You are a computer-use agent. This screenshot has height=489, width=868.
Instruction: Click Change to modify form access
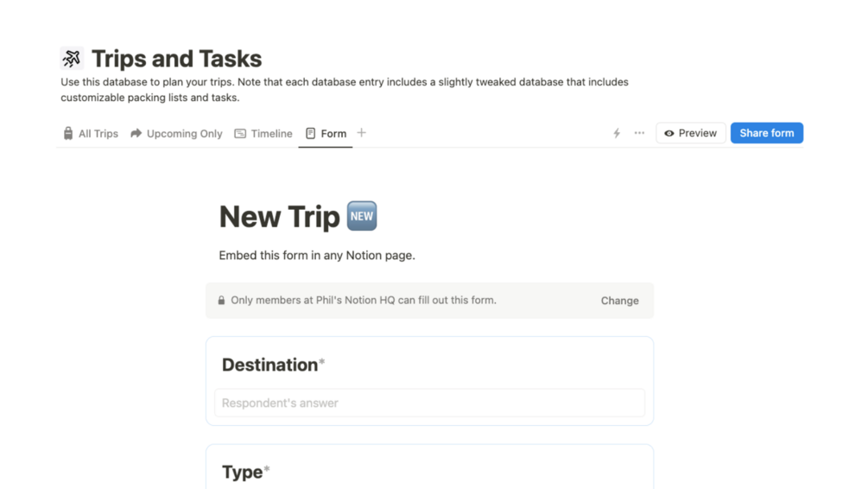coord(619,301)
